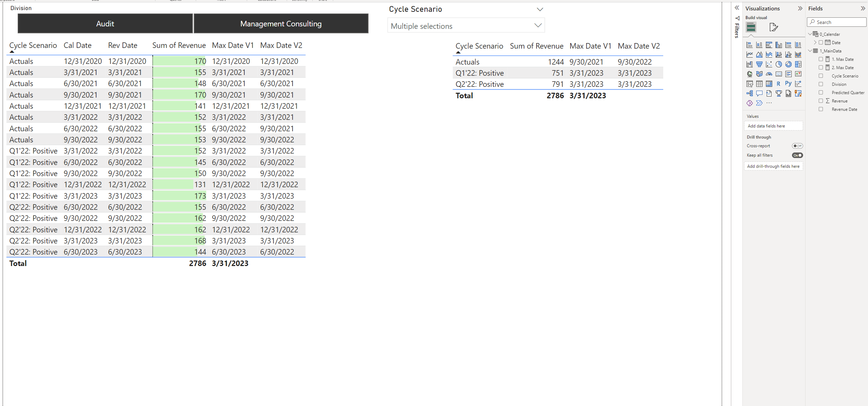Image resolution: width=868 pixels, height=406 pixels.
Task: Open the Format visual paintbrush tab
Action: coord(774,27)
